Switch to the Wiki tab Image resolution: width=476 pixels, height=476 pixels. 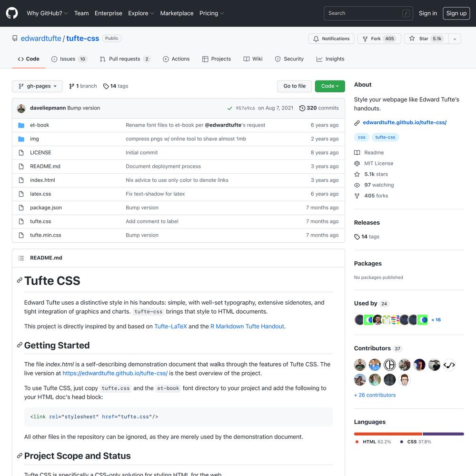pyautogui.click(x=253, y=59)
